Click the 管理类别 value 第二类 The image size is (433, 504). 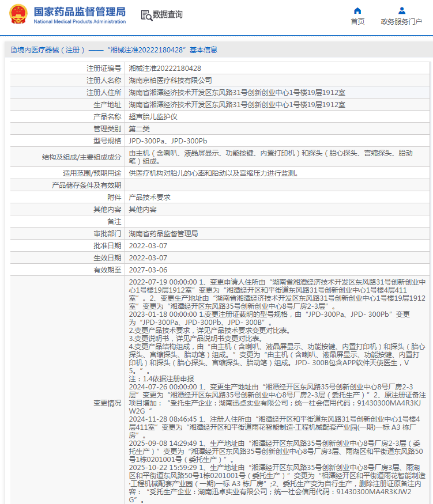tap(139, 129)
